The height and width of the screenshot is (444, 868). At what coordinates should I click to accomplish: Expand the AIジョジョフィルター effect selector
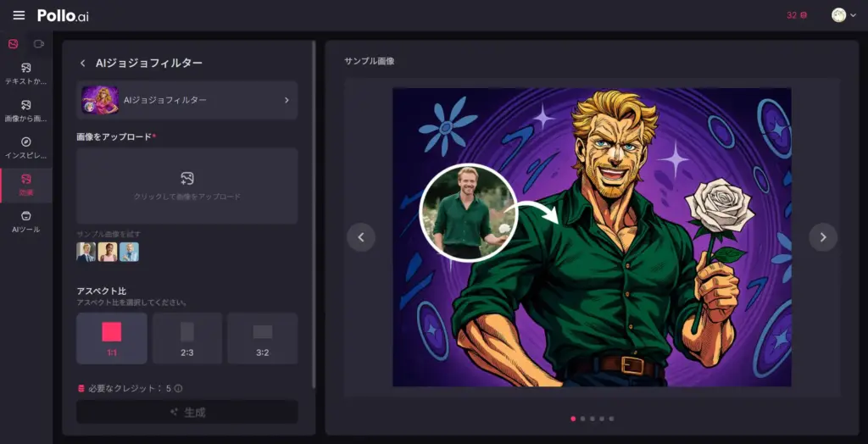click(x=187, y=100)
